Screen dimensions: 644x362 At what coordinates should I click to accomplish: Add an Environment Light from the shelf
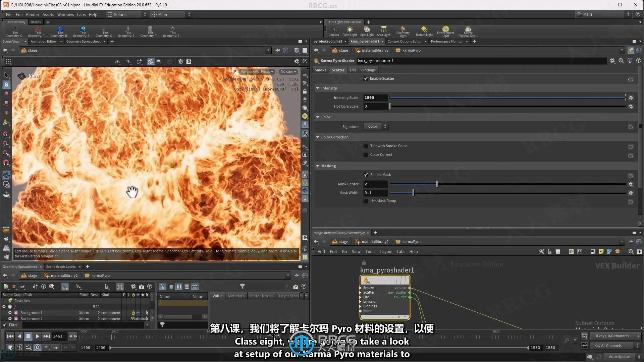click(x=445, y=31)
